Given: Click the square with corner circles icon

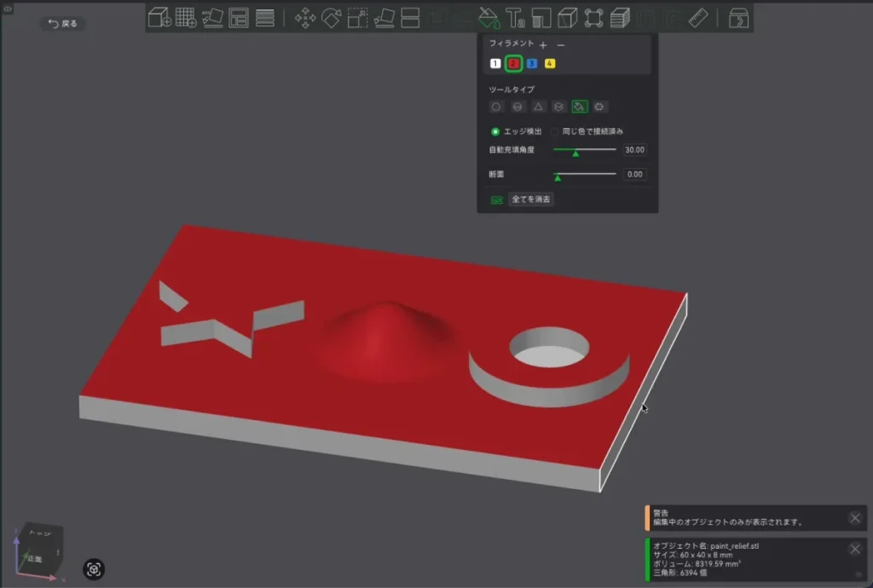Looking at the screenshot, I should tap(593, 18).
